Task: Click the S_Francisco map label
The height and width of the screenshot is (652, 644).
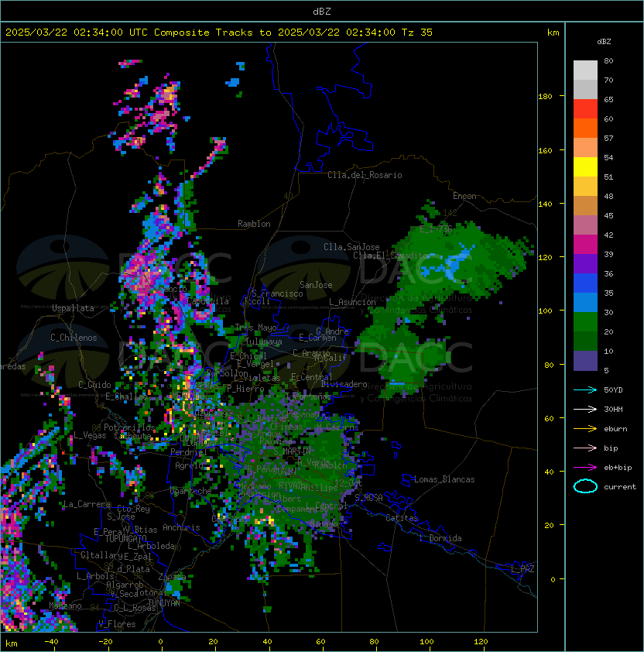Action: [277, 293]
